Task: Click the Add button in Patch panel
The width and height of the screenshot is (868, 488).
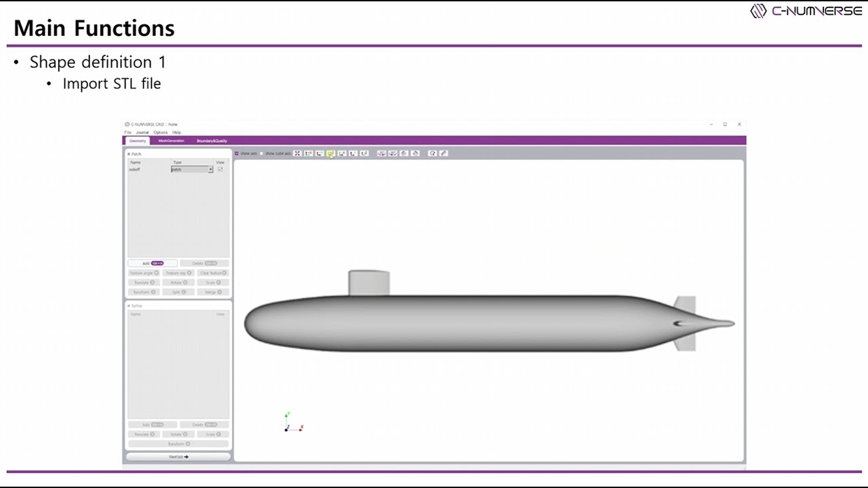Action: tap(153, 263)
